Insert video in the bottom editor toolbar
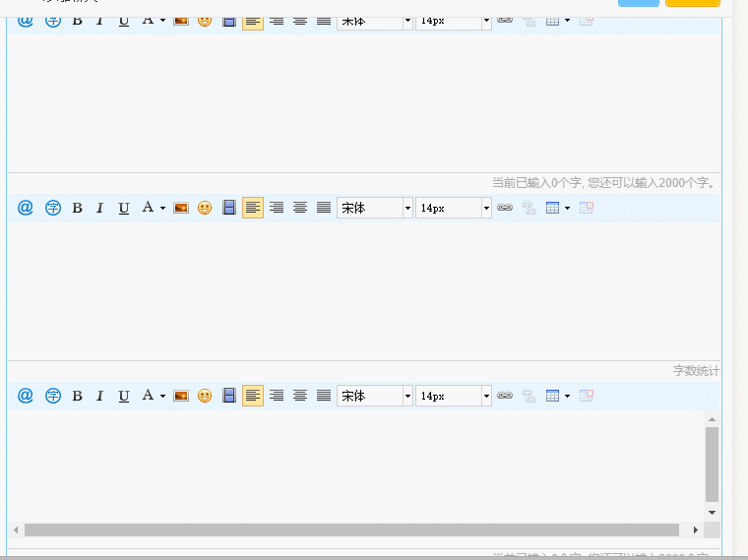This screenshot has width=748, height=560. 229,396
